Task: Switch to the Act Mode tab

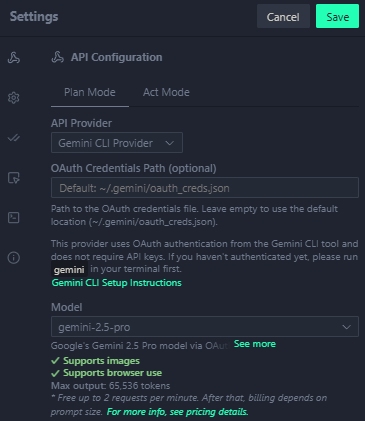Action: [166, 92]
